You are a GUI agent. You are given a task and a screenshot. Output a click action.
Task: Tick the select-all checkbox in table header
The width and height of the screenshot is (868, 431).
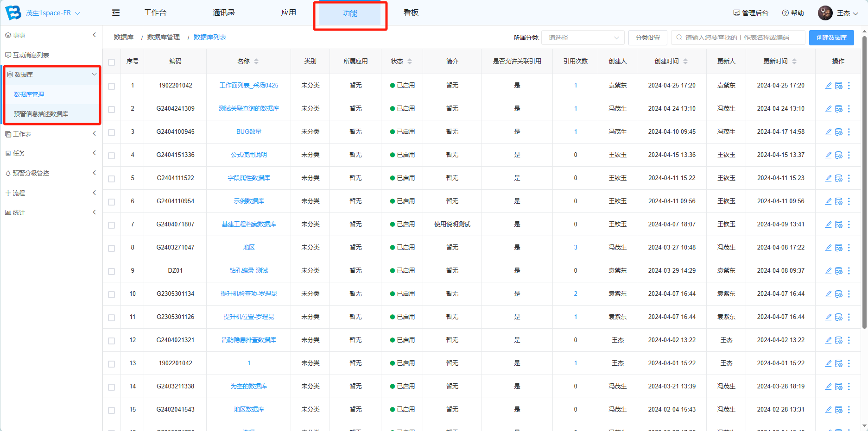point(112,62)
